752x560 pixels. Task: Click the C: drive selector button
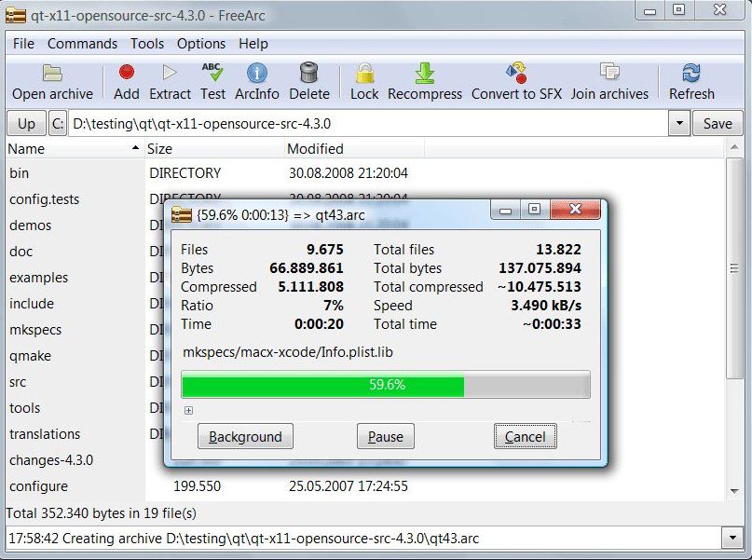click(58, 124)
